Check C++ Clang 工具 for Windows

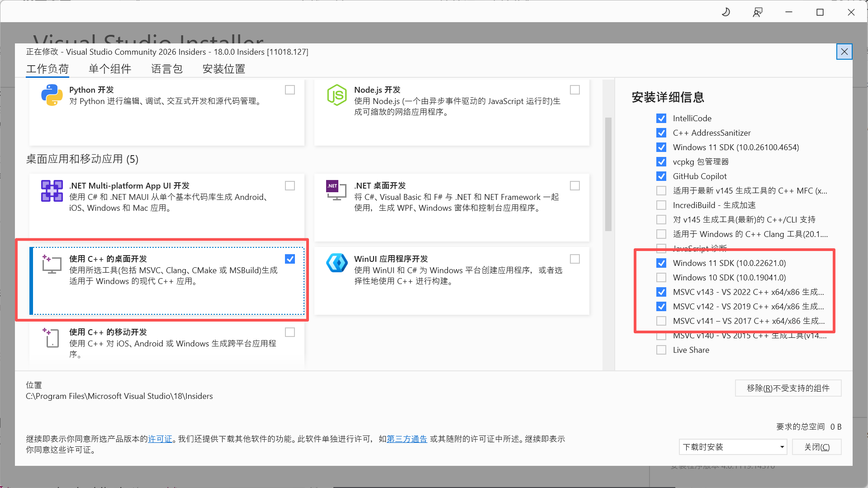(x=661, y=234)
